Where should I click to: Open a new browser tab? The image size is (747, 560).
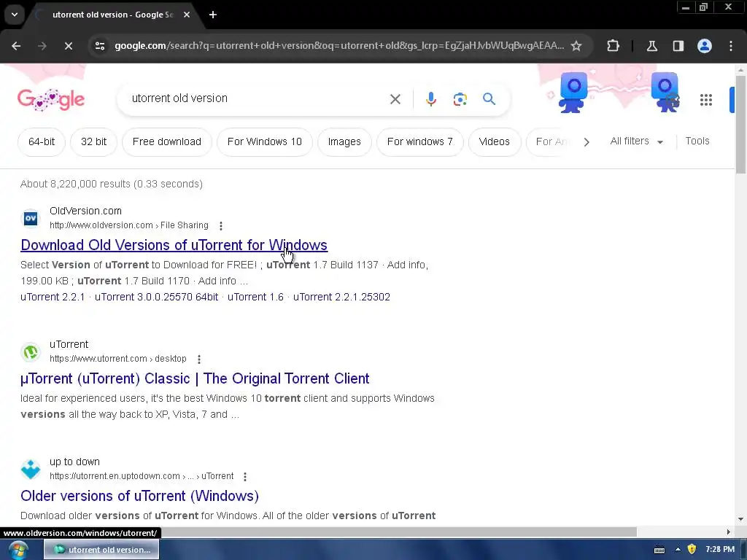click(x=213, y=15)
